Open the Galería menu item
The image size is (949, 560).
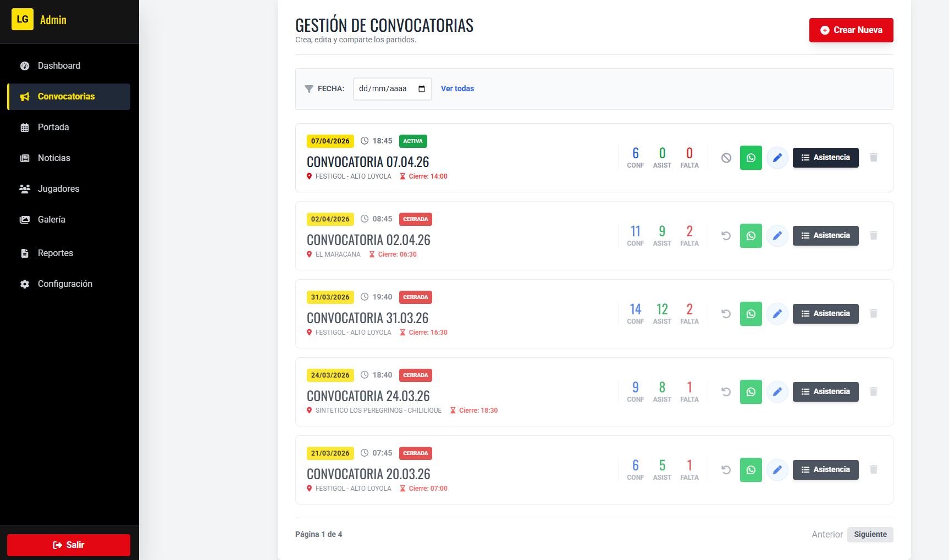tap(51, 220)
